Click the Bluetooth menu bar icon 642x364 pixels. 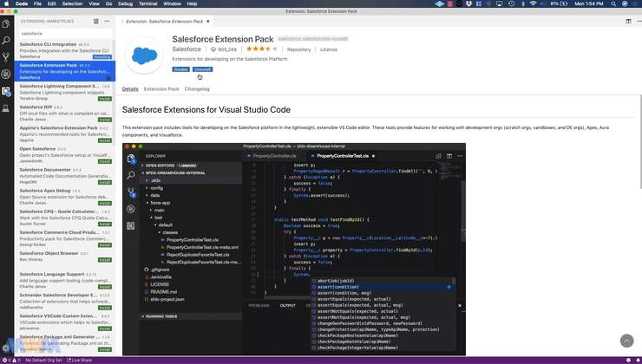click(x=523, y=3)
